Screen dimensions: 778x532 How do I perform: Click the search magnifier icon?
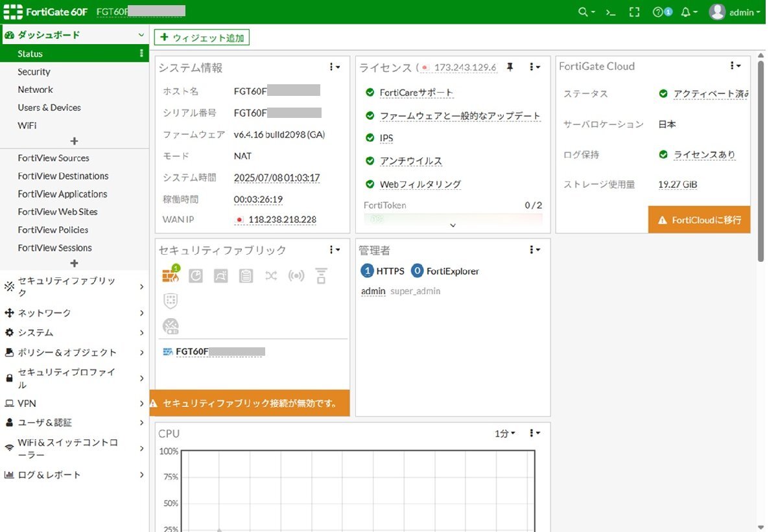click(584, 12)
